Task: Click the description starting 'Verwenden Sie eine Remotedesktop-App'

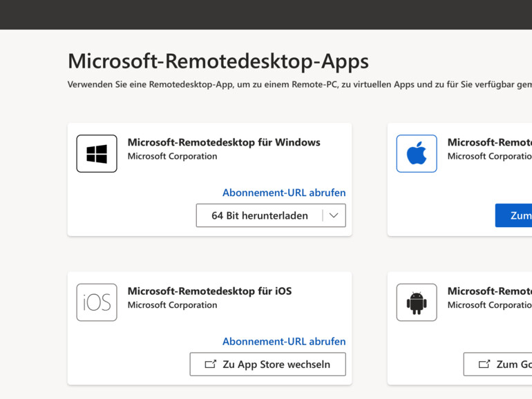Action: tap(300, 84)
